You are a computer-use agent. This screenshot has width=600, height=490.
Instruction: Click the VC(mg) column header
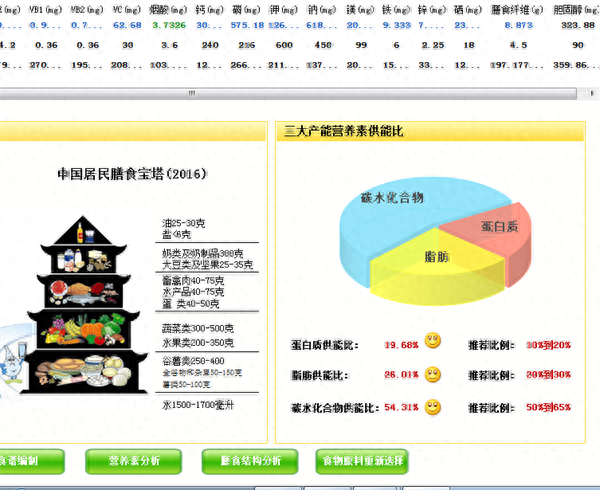[127, 10]
